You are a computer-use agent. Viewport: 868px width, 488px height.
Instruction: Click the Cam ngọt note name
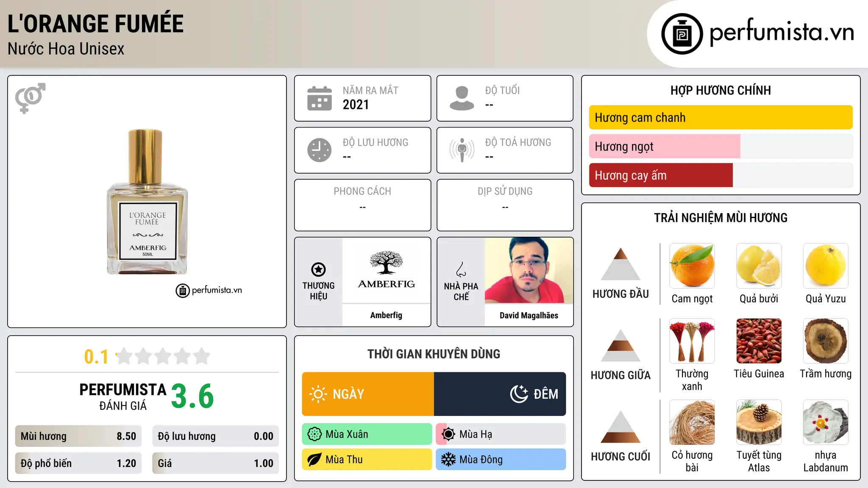[x=692, y=299]
